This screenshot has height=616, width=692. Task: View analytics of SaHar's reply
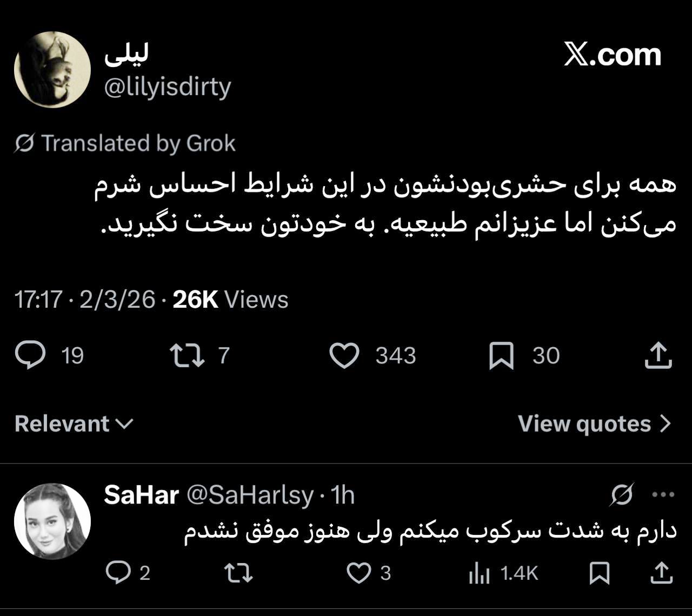[480, 573]
